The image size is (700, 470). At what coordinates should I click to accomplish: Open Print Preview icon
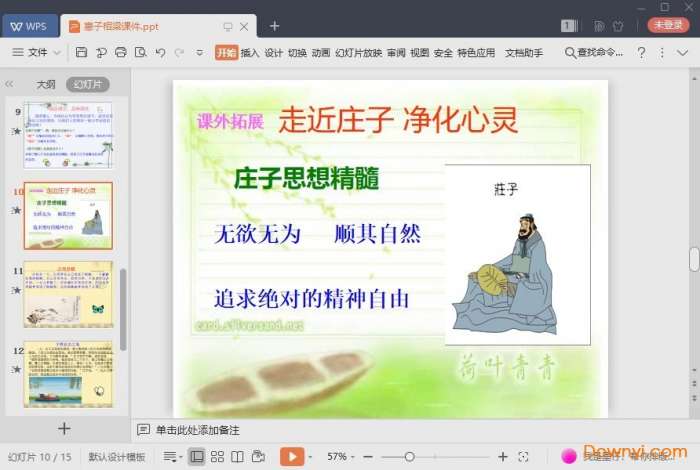(x=140, y=52)
